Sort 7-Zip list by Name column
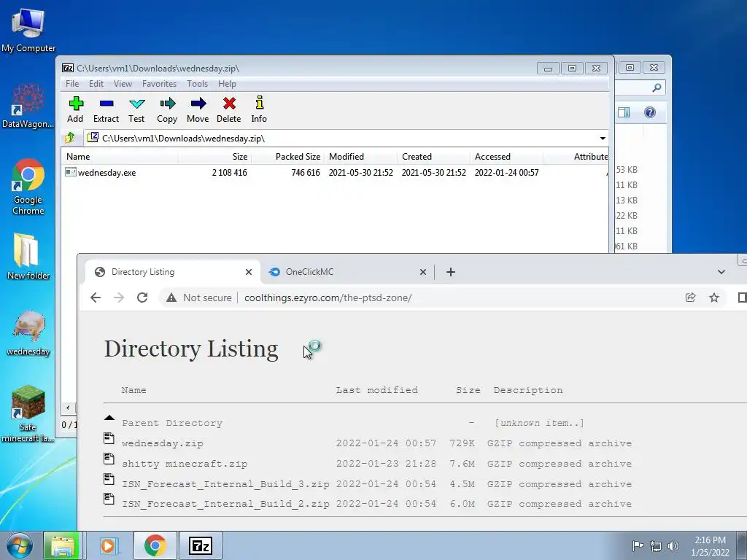747x560 pixels. click(120, 157)
